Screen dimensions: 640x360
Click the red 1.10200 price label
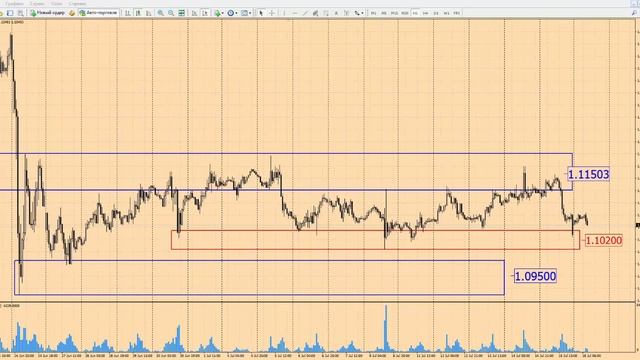(604, 240)
